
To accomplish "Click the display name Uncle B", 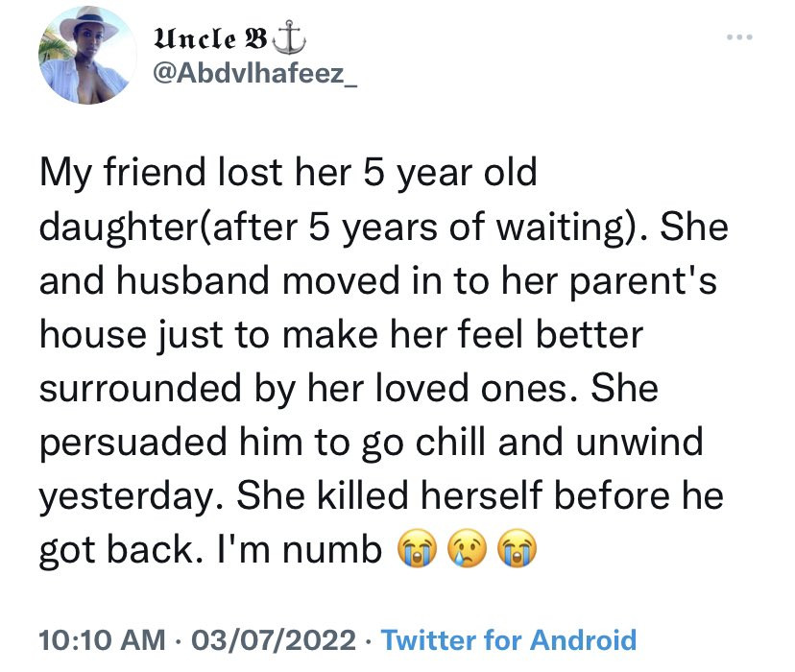I will click(x=208, y=39).
